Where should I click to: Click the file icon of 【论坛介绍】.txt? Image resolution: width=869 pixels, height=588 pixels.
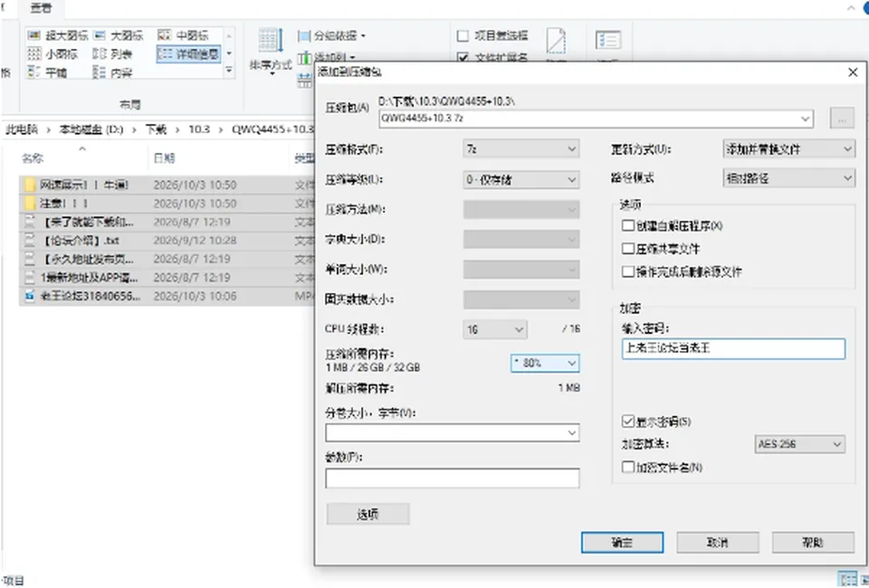[x=30, y=241]
